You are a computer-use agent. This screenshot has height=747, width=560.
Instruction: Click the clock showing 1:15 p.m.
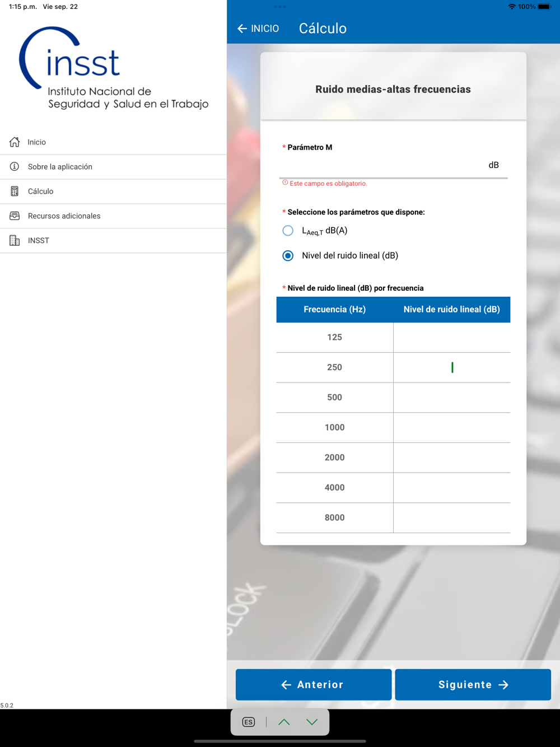click(23, 7)
